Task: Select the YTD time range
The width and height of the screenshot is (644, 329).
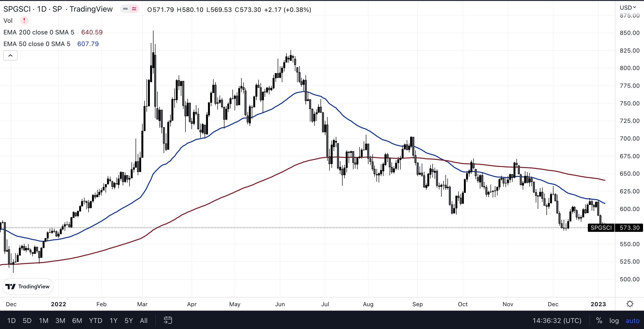Action: [x=95, y=321]
